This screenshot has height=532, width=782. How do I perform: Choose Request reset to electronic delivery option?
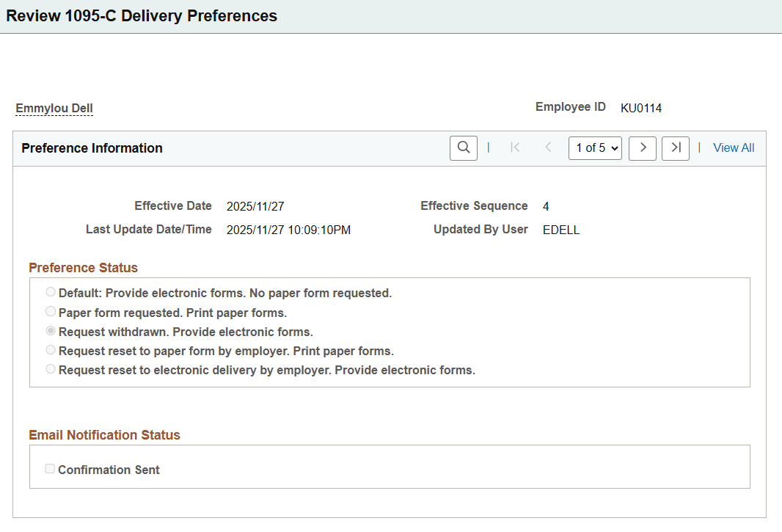(50, 369)
